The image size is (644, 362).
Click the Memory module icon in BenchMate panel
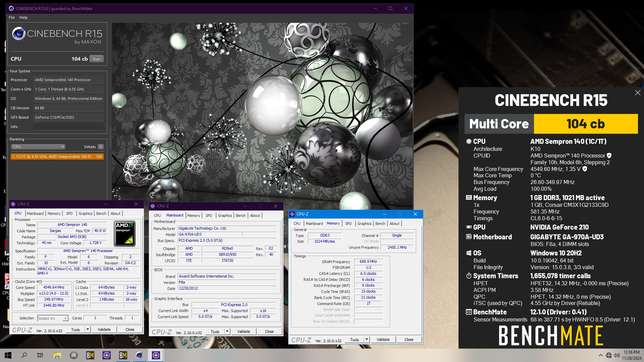469,198
